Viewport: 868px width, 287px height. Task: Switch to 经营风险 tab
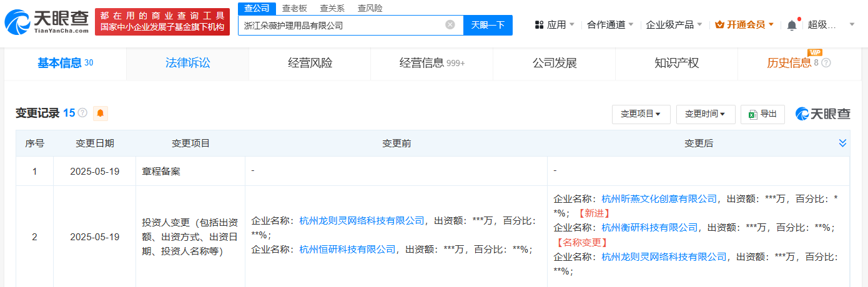pos(310,63)
